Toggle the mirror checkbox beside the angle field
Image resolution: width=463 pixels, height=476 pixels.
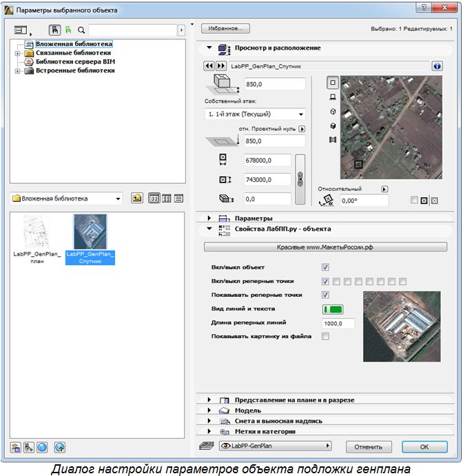pyautogui.click(x=414, y=200)
